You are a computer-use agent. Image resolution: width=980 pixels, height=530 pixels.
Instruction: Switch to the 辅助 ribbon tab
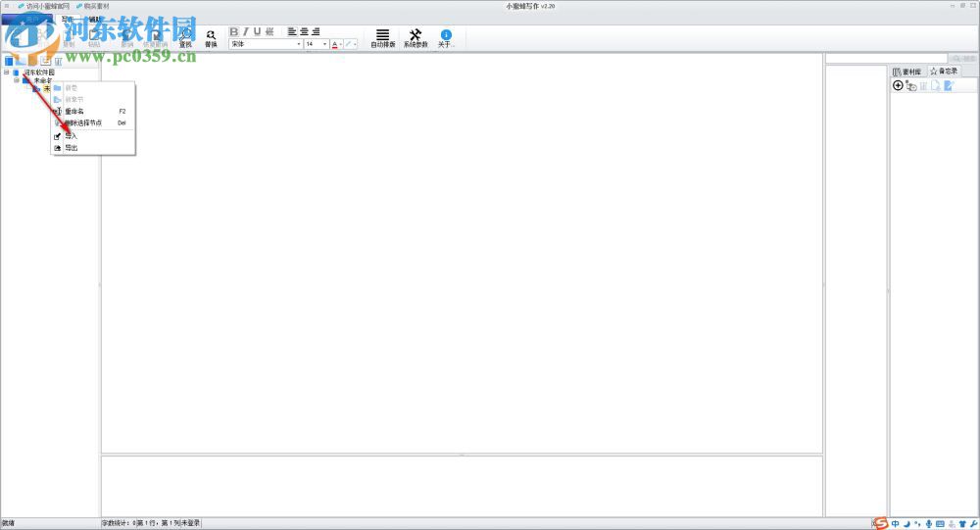[x=94, y=20]
